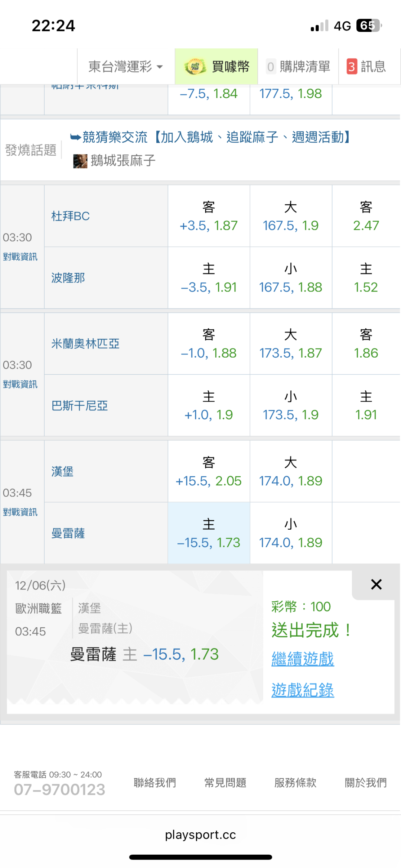
Task: Click the 買噱幣 coin icon
Action: click(x=195, y=67)
